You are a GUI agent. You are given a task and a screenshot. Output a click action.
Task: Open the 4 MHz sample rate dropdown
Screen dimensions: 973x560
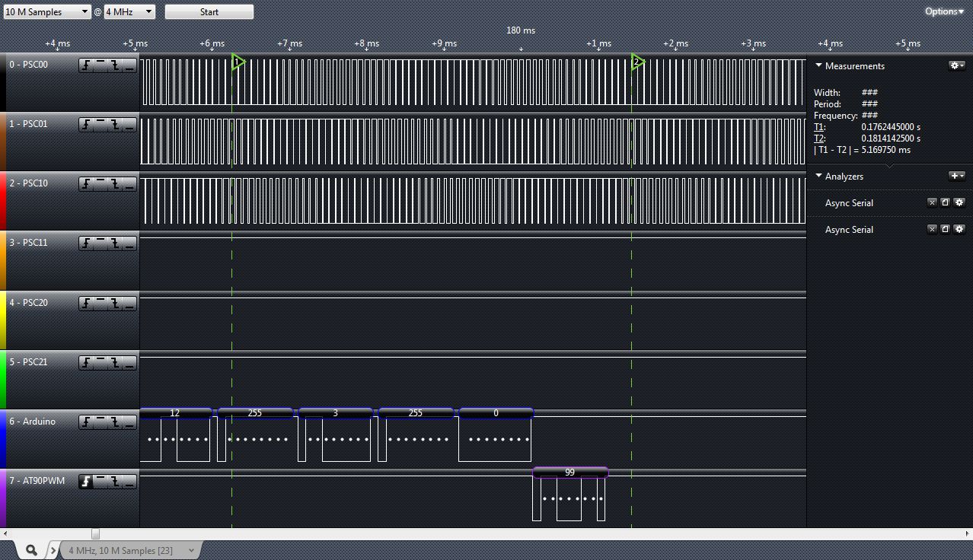tap(129, 12)
